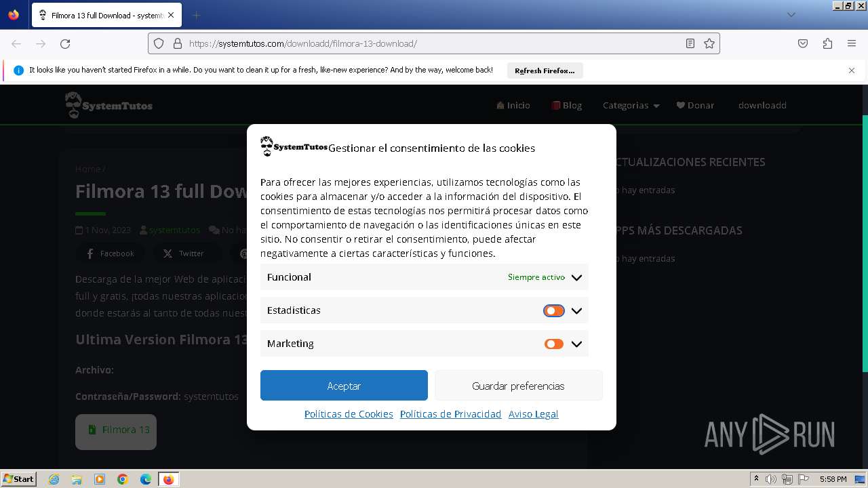This screenshot has height=488, width=868.
Task: Open Aviso Legal link
Action: 533,414
